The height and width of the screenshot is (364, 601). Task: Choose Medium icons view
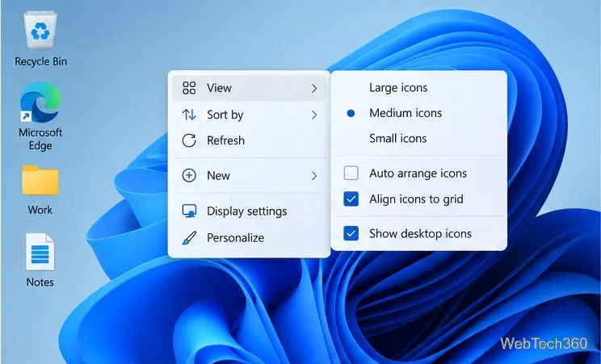(x=419, y=113)
